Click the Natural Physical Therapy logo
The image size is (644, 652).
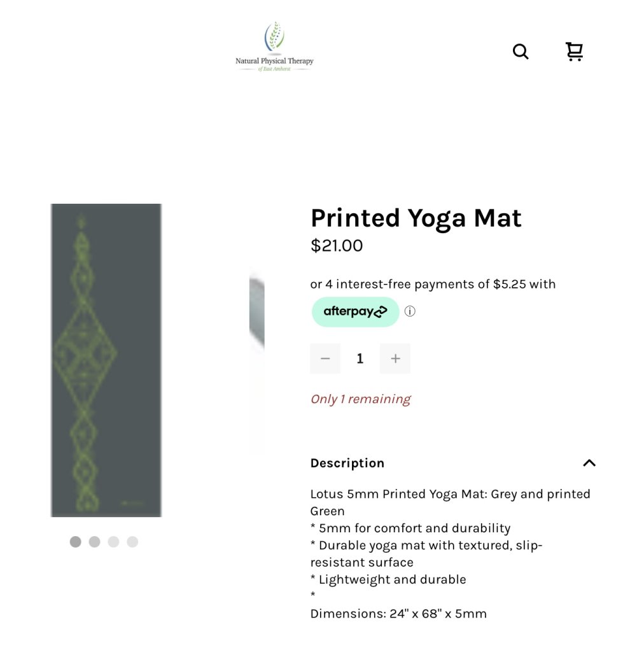(x=274, y=48)
